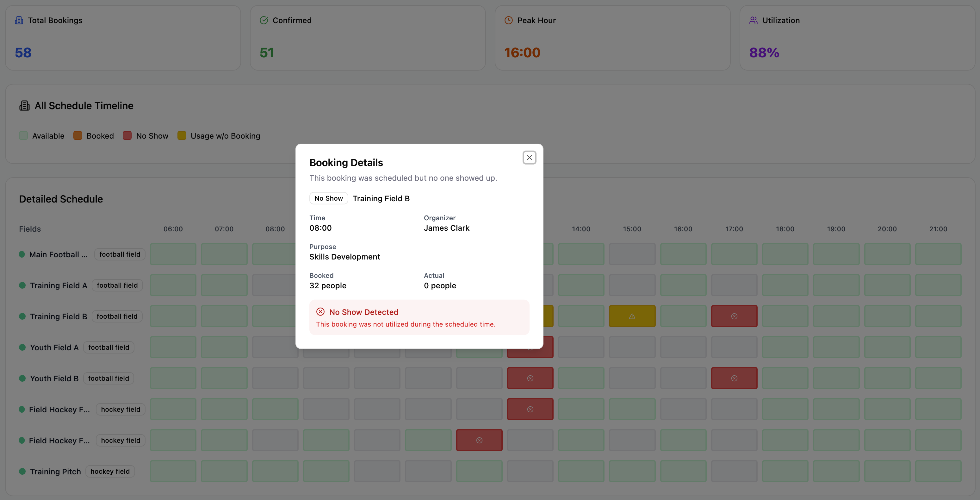This screenshot has height=500, width=980.
Task: Click the Booked legend color swatch
Action: coord(78,135)
